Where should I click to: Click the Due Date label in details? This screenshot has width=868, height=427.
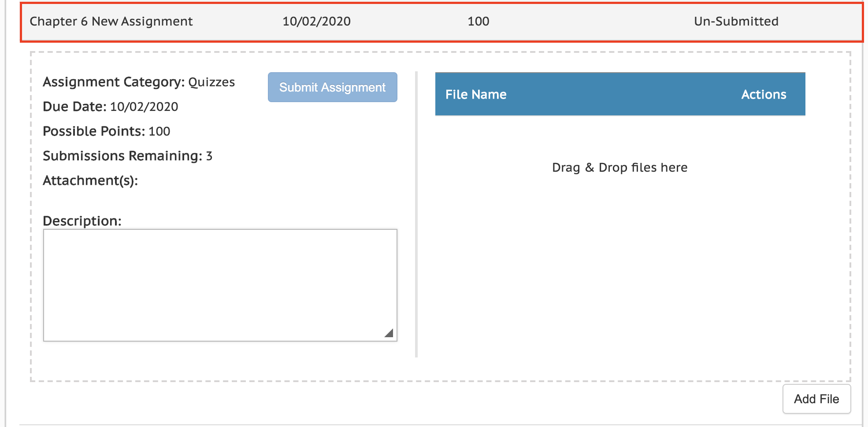[74, 107]
